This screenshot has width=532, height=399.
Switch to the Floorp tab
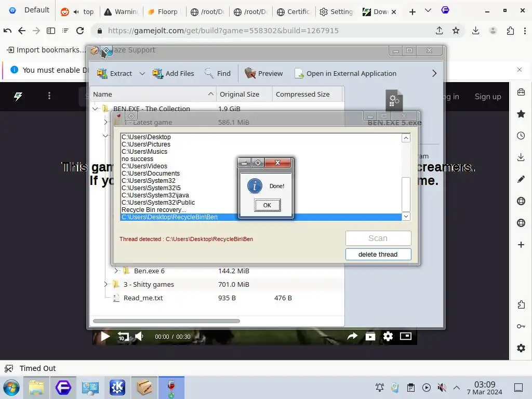(x=165, y=11)
